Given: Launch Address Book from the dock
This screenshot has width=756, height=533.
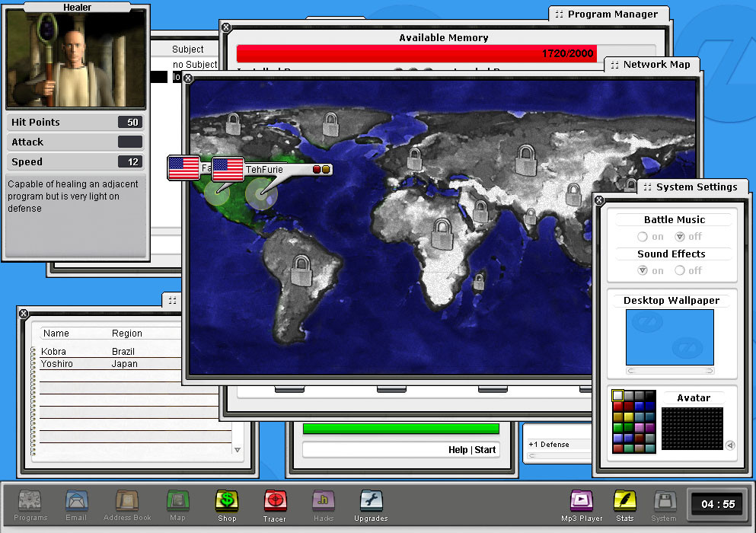Looking at the screenshot, I should pyautogui.click(x=127, y=505).
